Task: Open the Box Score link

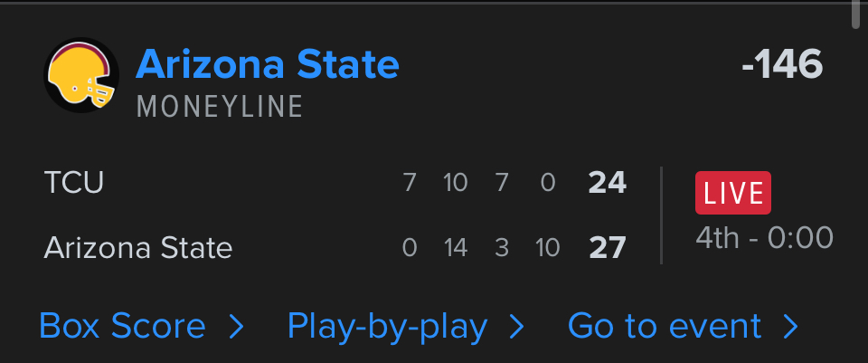Action: pyautogui.click(x=122, y=326)
